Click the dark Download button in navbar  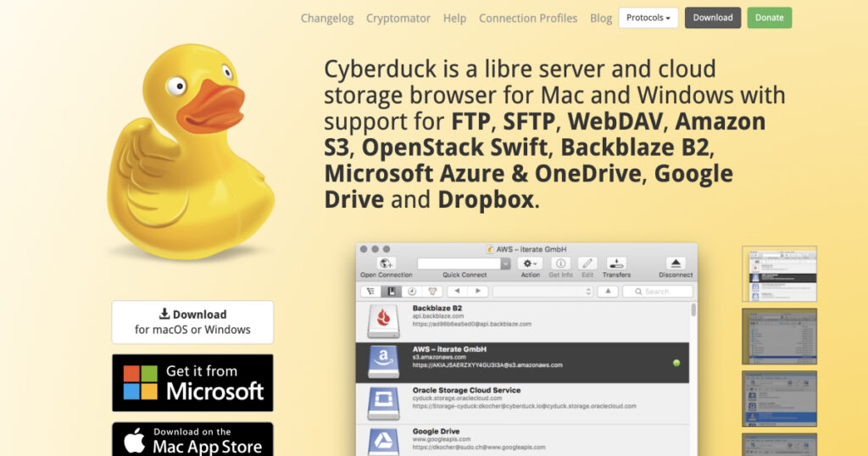pos(712,18)
